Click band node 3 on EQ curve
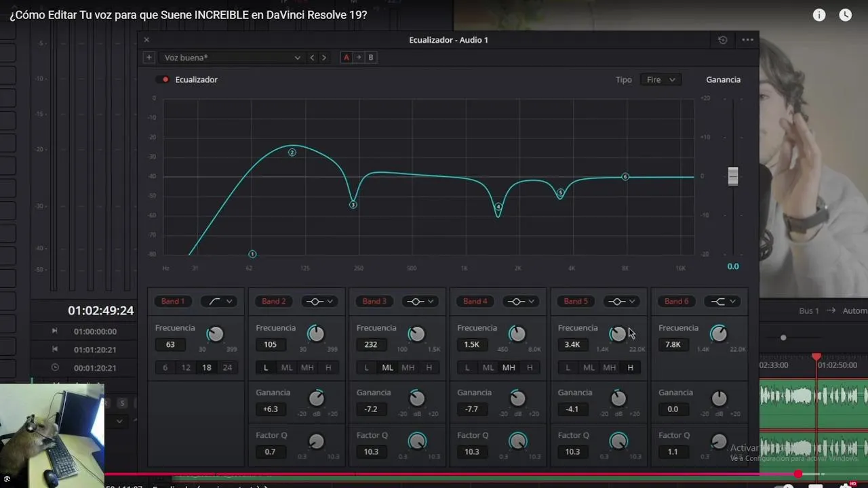Viewport: 868px width, 488px height. click(353, 205)
